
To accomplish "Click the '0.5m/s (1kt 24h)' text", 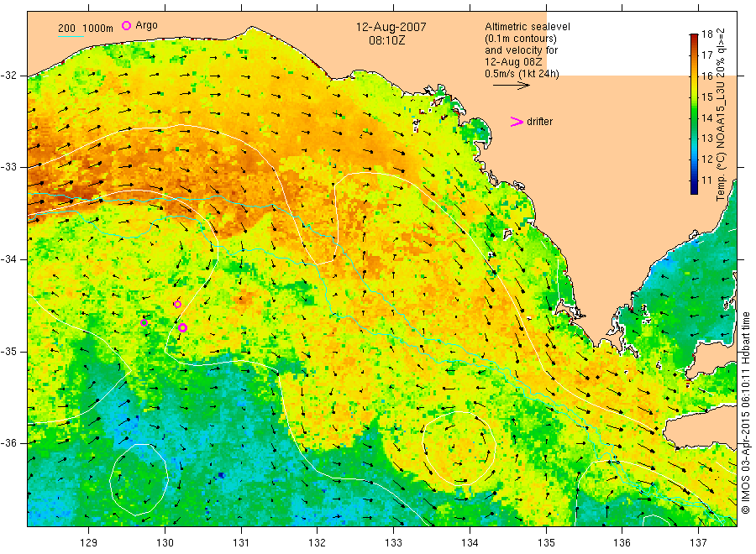I will point(522,74).
